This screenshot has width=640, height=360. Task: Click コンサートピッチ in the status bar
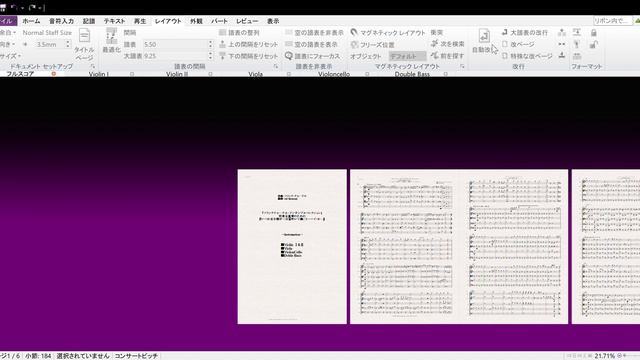[x=136, y=356]
